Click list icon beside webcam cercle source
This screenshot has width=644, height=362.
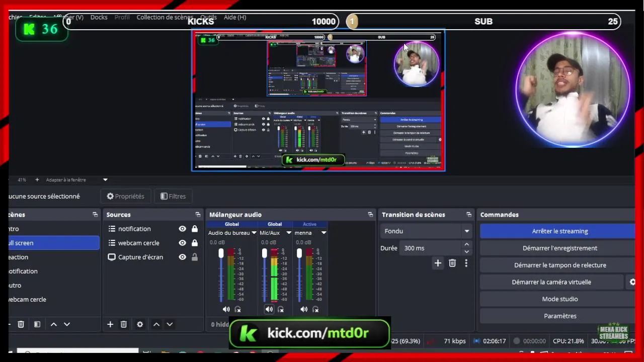(x=112, y=243)
